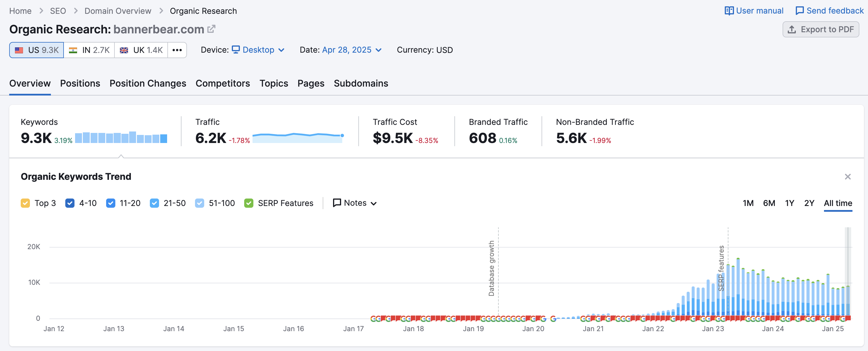Close the Organic Keywords Trend panel
This screenshot has height=351, width=868.
pyautogui.click(x=848, y=177)
